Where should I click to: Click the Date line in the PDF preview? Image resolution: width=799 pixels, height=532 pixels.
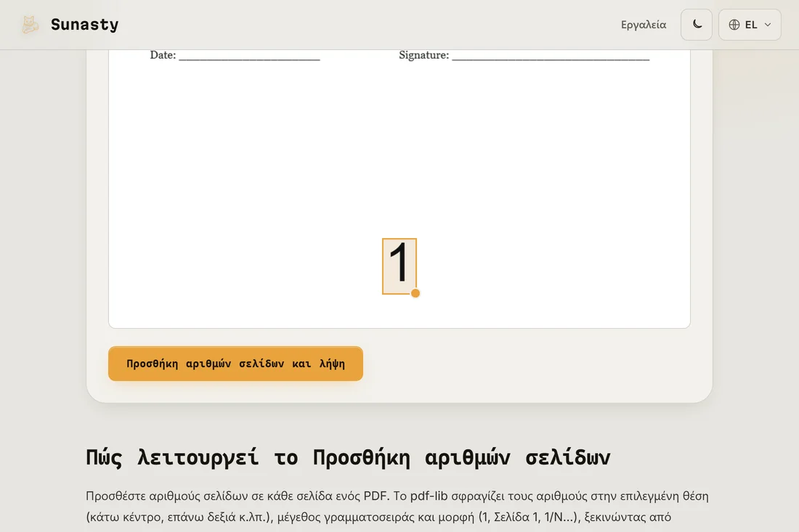pos(235,55)
